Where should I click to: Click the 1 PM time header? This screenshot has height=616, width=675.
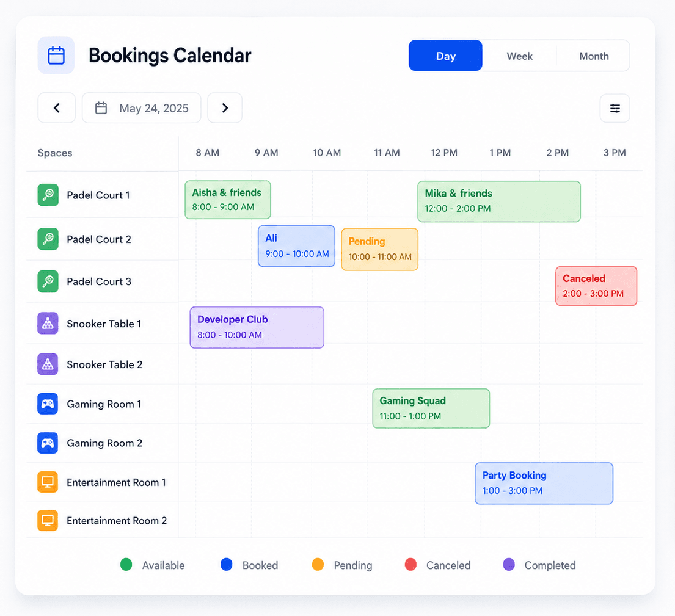pyautogui.click(x=500, y=153)
